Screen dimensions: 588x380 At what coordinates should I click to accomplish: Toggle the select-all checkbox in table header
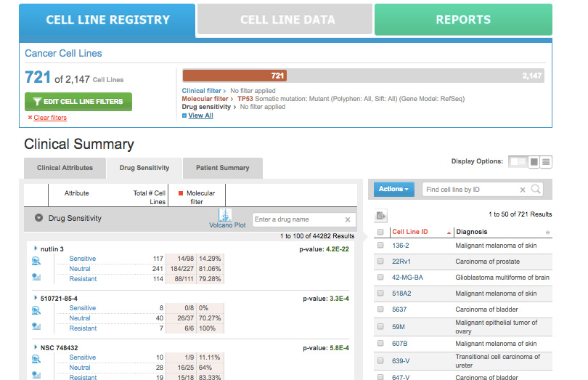[x=380, y=232]
